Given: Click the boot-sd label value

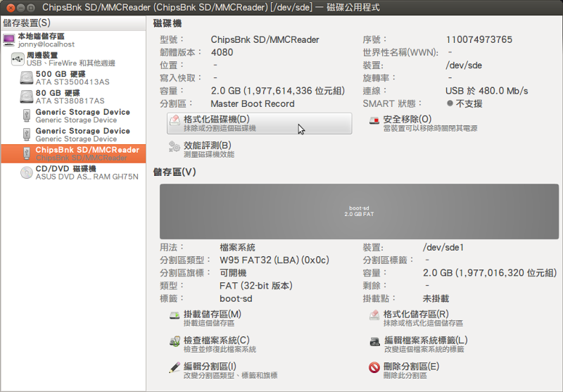Looking at the screenshot, I should 236,298.
